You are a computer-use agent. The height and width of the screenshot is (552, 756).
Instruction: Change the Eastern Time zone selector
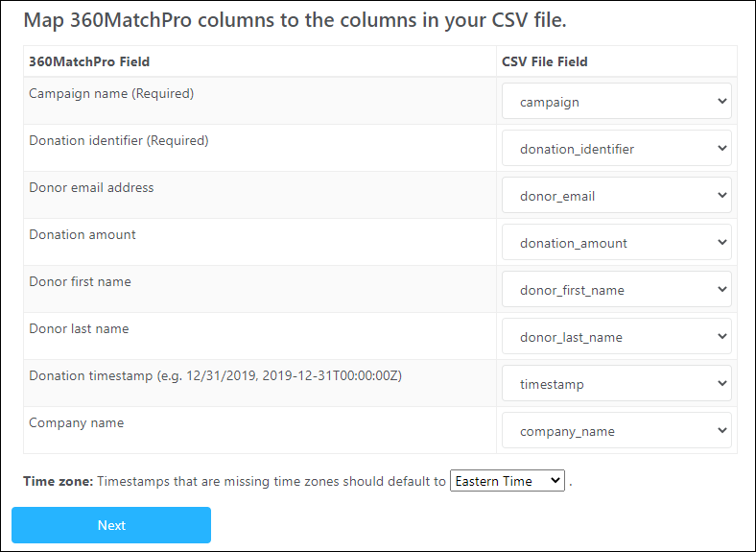click(507, 481)
